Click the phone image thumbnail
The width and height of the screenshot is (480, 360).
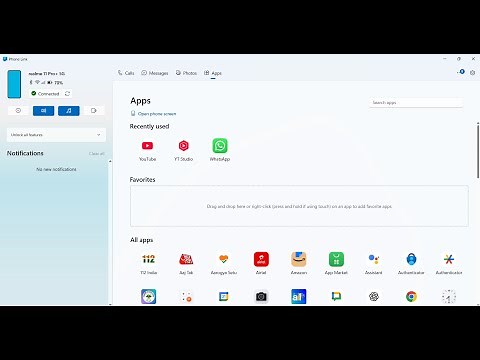14,84
